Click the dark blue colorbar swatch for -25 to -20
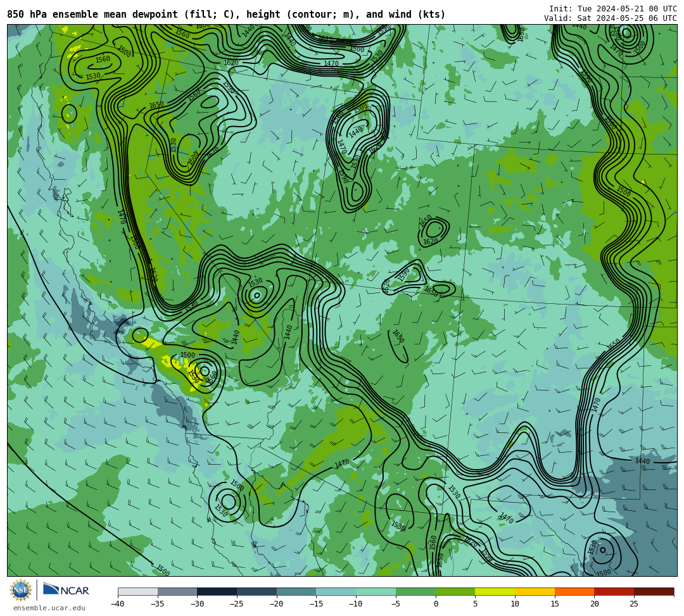Image resolution: width=684 pixels, height=616 pixels. coord(257,591)
